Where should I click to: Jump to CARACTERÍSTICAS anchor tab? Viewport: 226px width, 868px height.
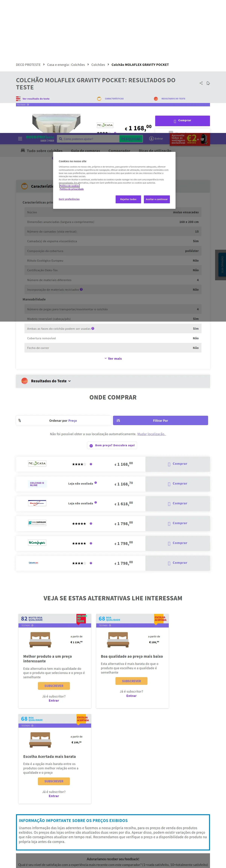click(x=114, y=99)
